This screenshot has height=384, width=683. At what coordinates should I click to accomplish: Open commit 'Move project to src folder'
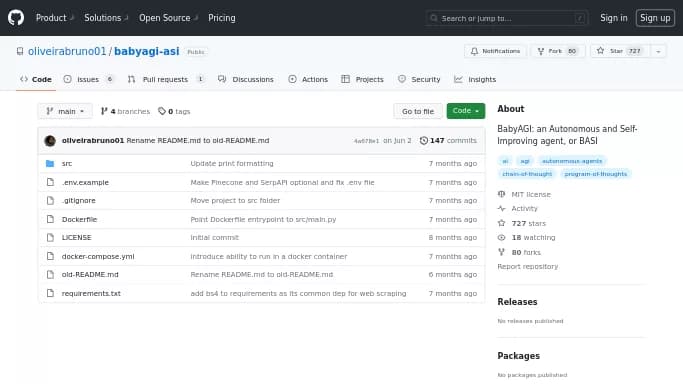pos(235,201)
